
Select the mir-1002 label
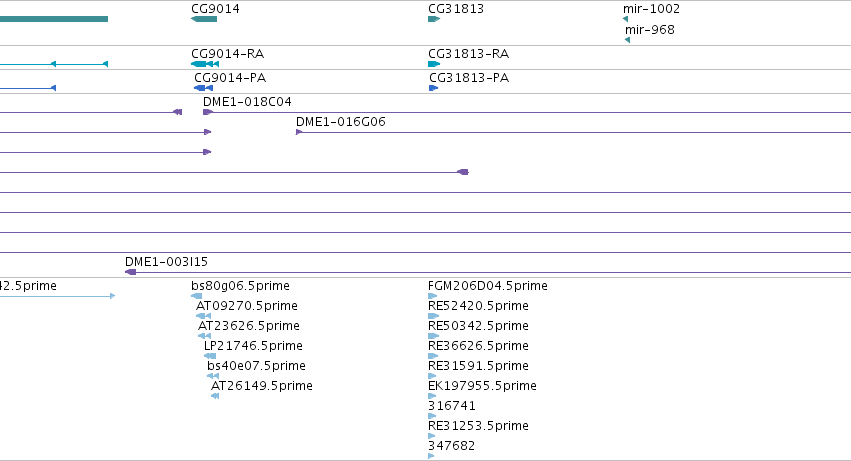pyautogui.click(x=651, y=9)
